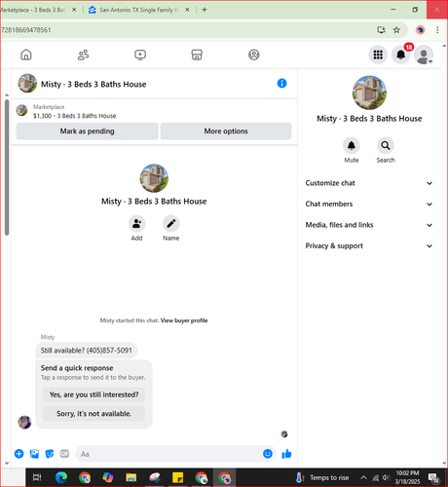Expand Privacy & support section
This screenshot has height=487, width=448.
coord(369,245)
